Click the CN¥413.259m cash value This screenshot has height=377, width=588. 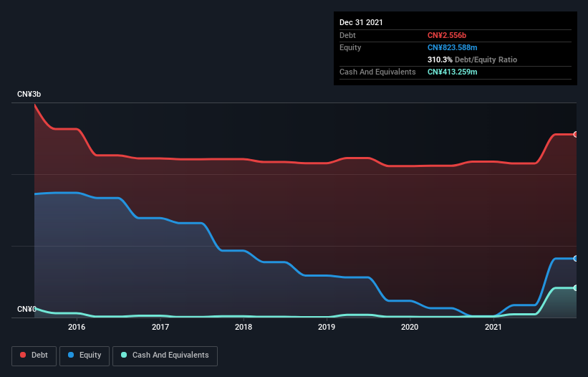pos(452,72)
